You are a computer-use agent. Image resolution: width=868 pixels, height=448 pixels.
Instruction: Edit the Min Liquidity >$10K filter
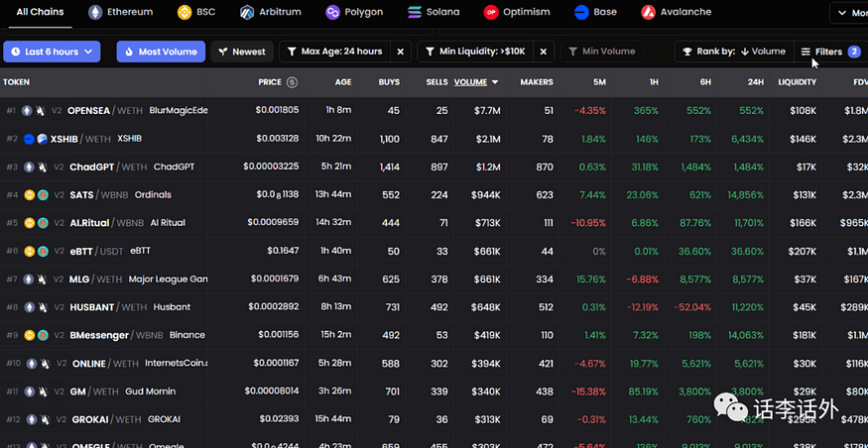(475, 52)
